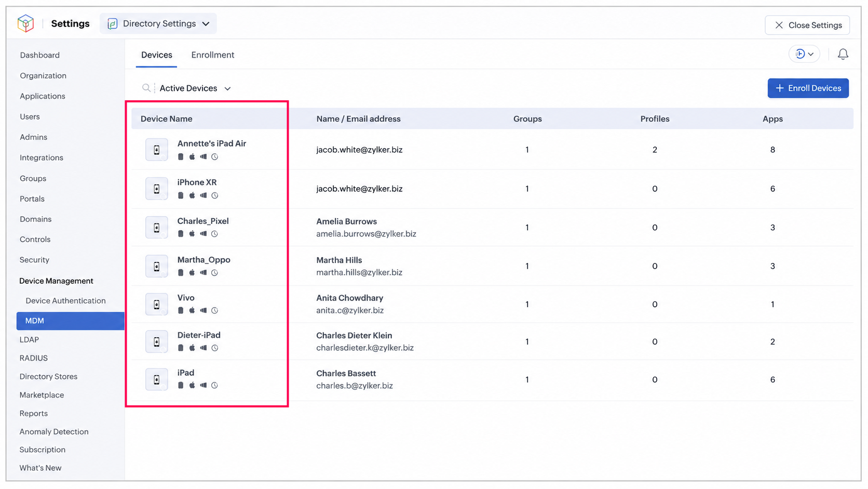Click the app logo beside Settings
Viewport: 868px width, 489px height.
click(25, 23)
